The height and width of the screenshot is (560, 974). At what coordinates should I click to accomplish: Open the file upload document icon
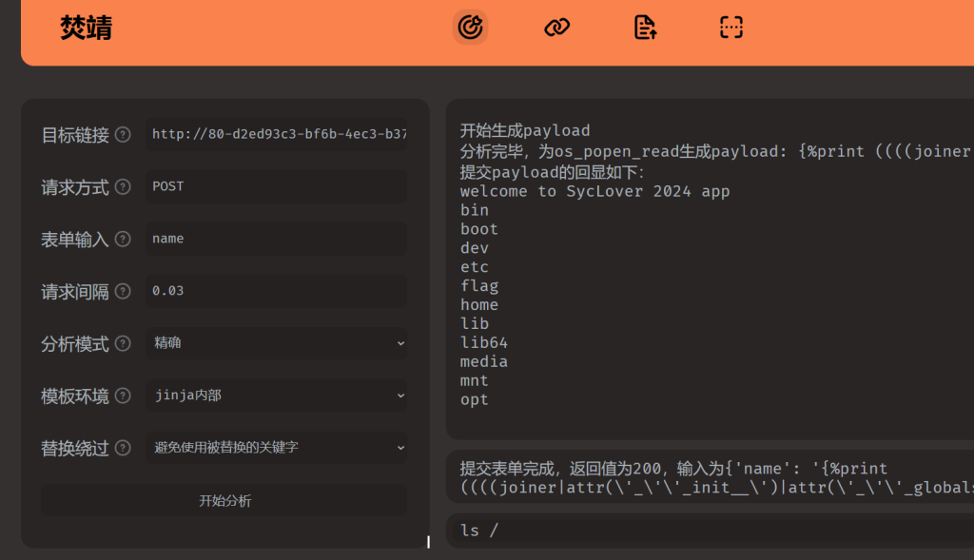click(x=645, y=28)
